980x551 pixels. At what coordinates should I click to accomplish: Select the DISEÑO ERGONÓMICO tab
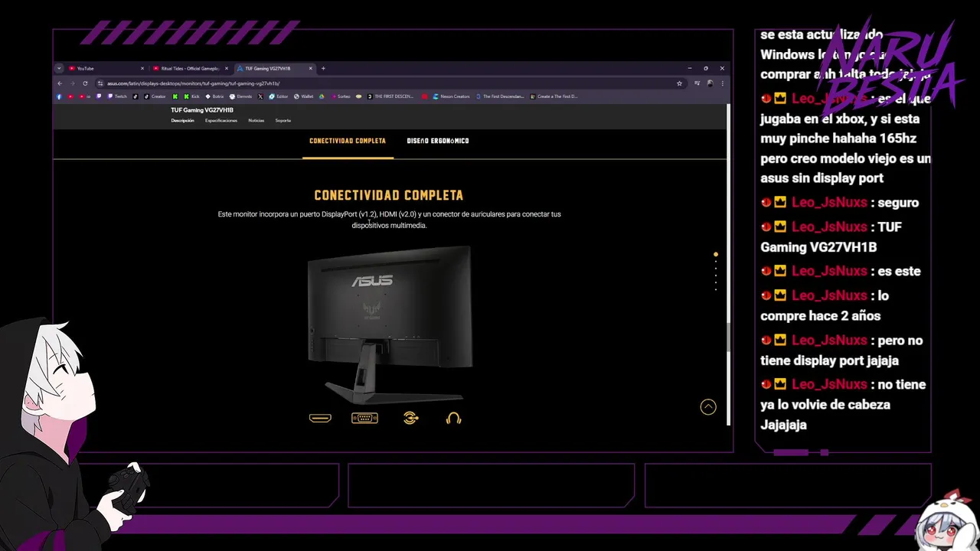click(438, 141)
